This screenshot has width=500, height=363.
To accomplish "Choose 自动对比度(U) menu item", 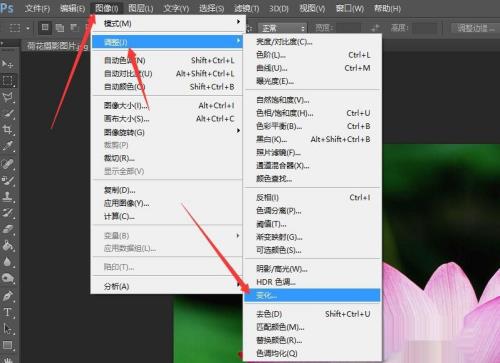I will pos(167,73).
